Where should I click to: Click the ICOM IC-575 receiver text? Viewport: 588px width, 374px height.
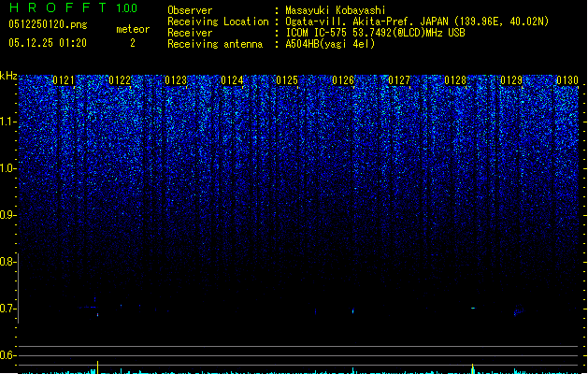[x=375, y=33]
